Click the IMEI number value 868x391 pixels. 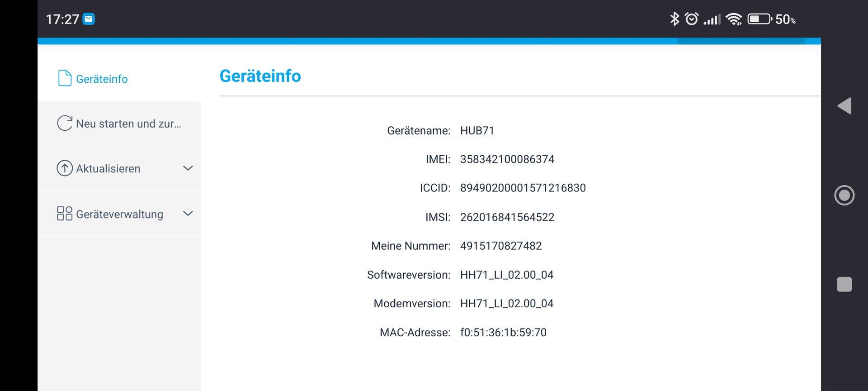pyautogui.click(x=507, y=159)
